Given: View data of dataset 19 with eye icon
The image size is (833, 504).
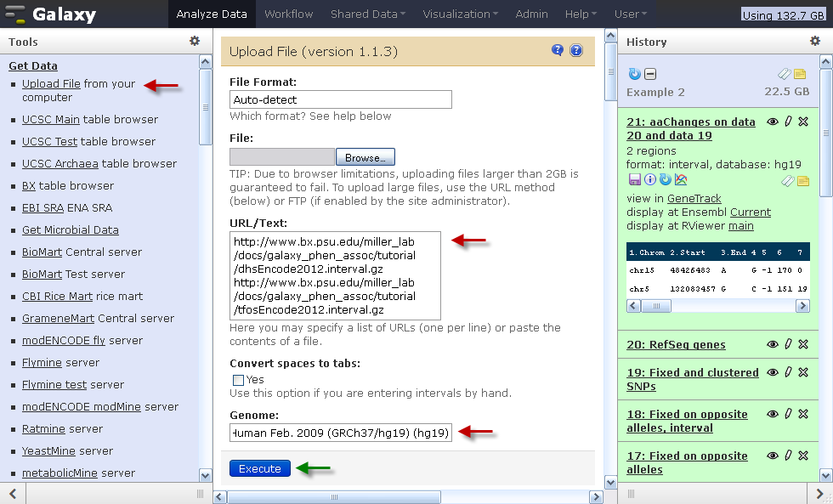Looking at the screenshot, I should 773,372.
